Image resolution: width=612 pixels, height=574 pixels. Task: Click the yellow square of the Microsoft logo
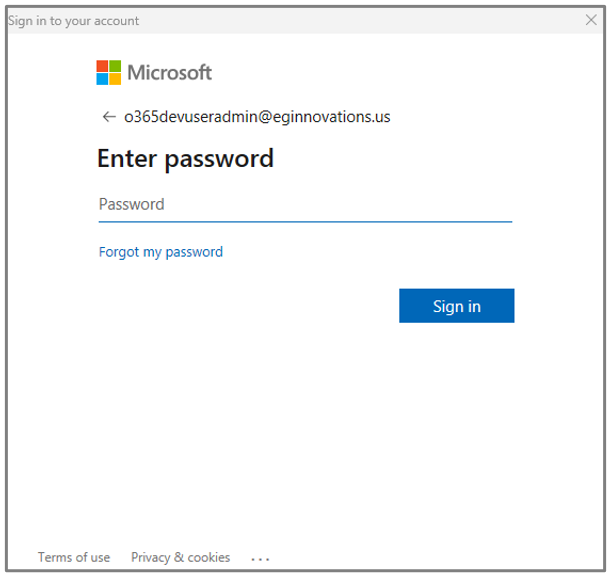[115, 79]
